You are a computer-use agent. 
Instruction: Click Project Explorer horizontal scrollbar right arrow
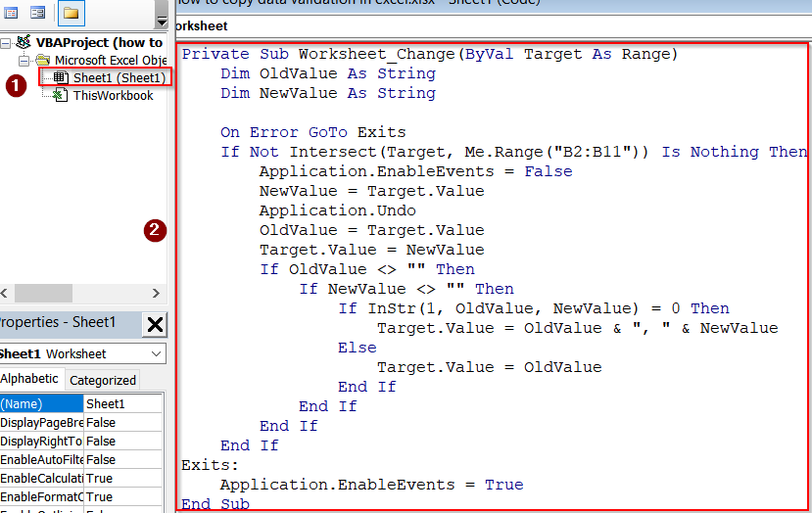click(x=156, y=293)
